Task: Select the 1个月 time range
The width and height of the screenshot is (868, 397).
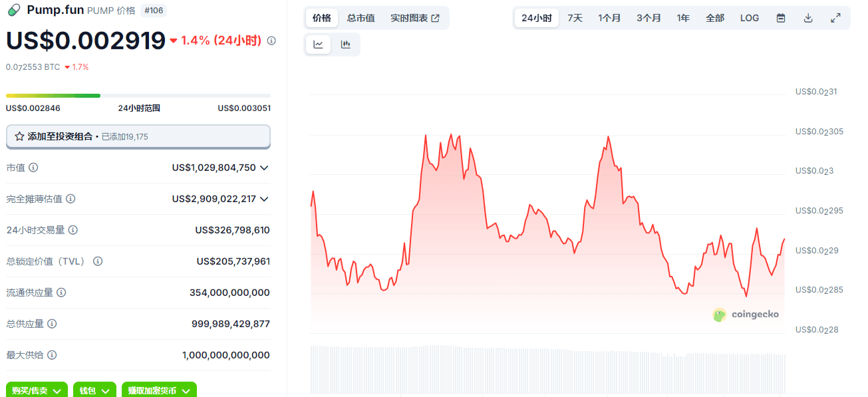Action: tap(609, 18)
